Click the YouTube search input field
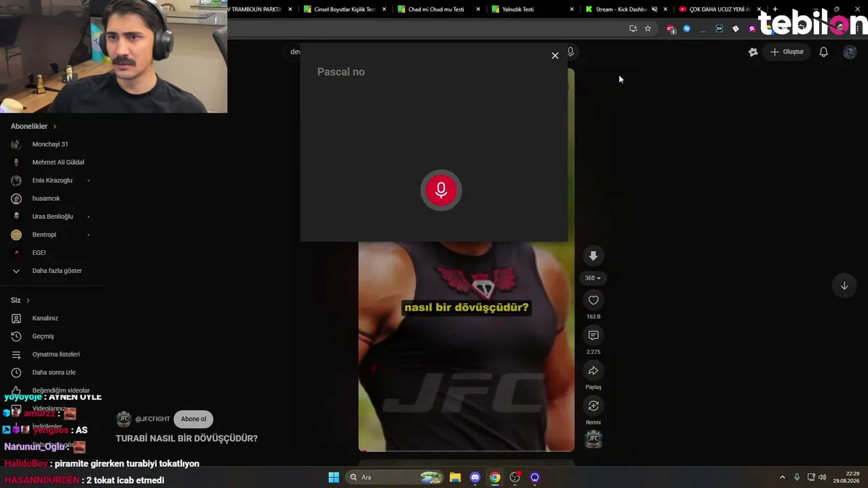 coord(295,52)
